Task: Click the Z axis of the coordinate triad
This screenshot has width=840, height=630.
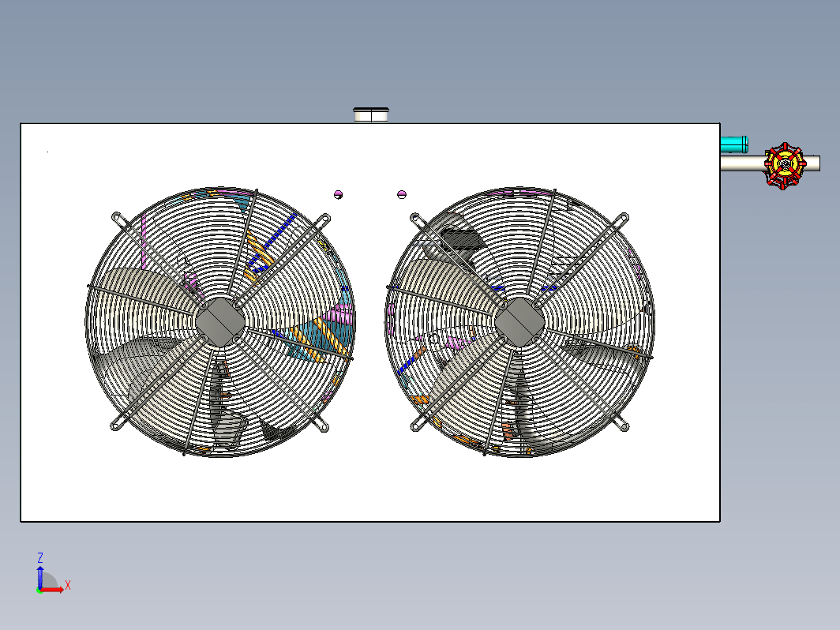Action: coord(40,578)
